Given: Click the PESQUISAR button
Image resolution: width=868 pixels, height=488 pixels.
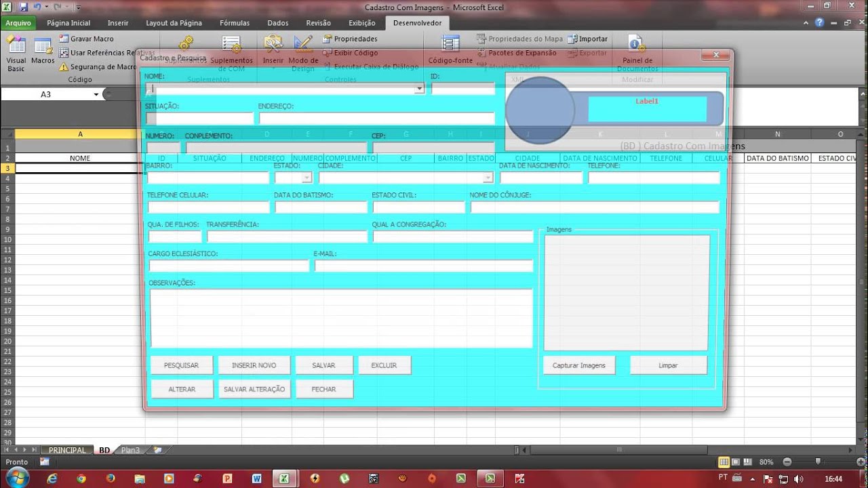Looking at the screenshot, I should coord(181,365).
